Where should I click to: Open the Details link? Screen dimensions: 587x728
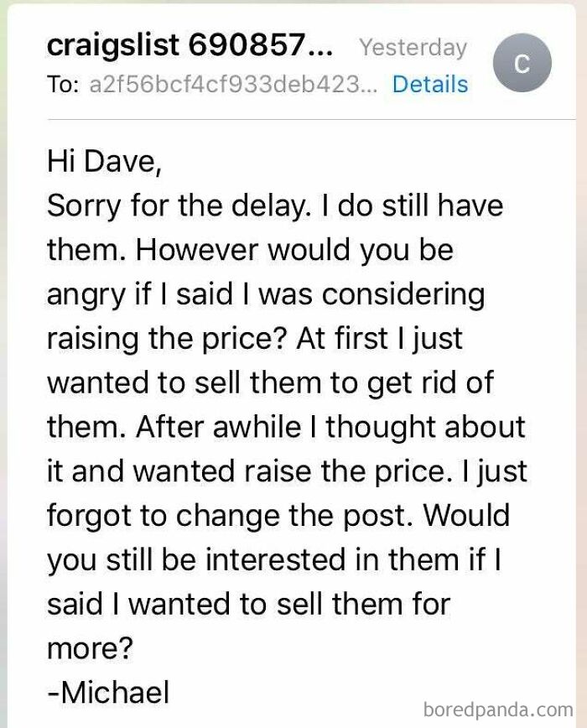[x=430, y=85]
